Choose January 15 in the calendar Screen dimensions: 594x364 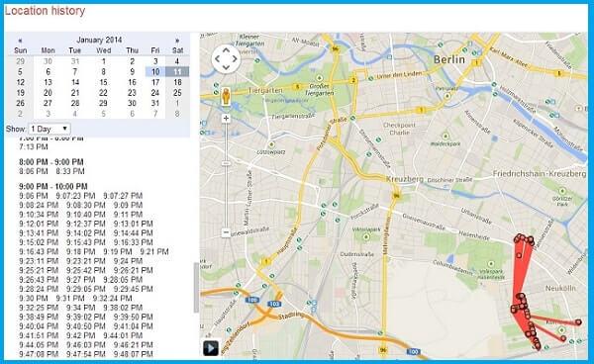(x=103, y=82)
